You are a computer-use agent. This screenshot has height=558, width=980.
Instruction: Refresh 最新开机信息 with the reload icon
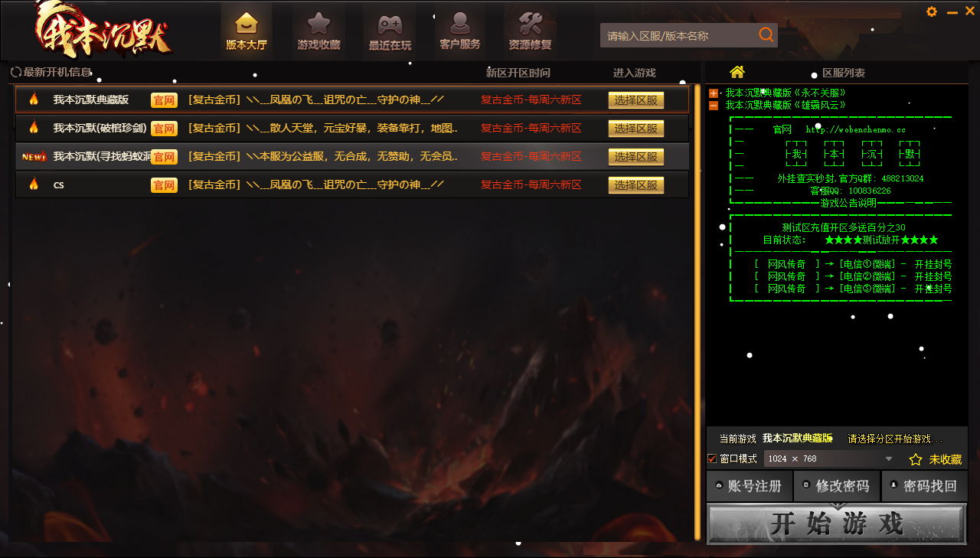point(16,73)
